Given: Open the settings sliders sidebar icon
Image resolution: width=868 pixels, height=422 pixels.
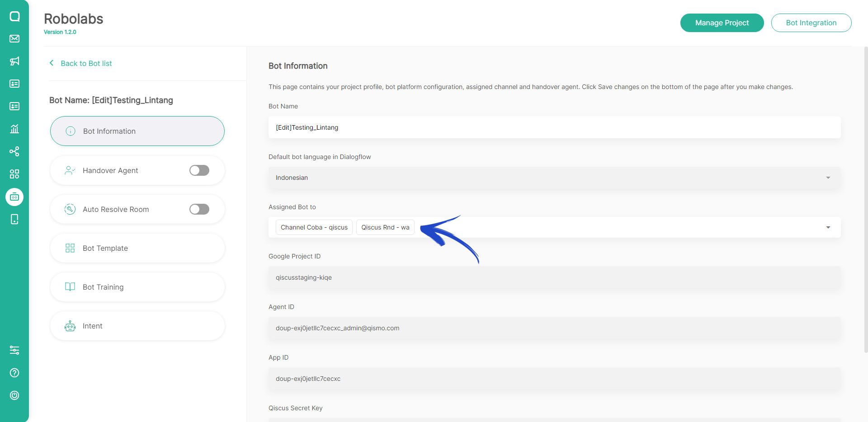Looking at the screenshot, I should (x=14, y=350).
